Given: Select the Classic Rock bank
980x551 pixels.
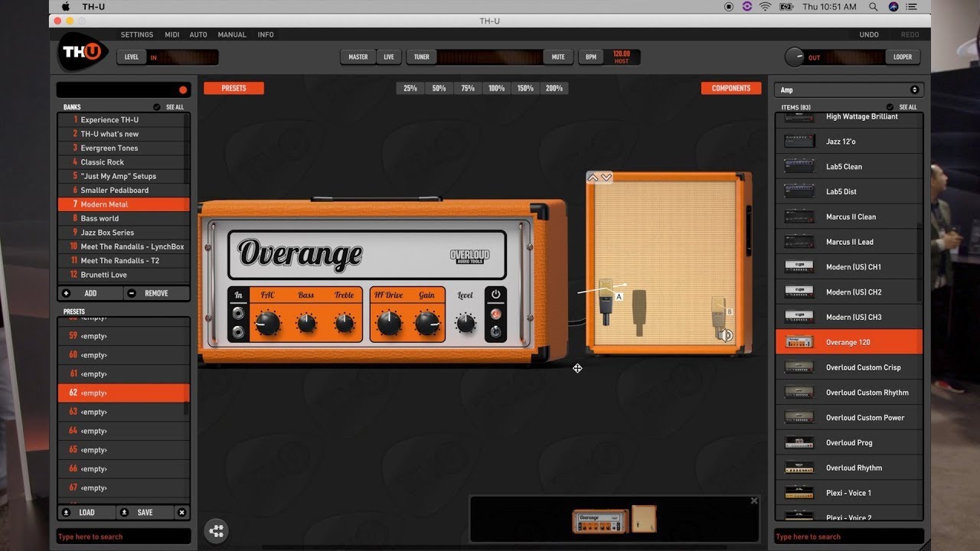Looking at the screenshot, I should coord(122,162).
